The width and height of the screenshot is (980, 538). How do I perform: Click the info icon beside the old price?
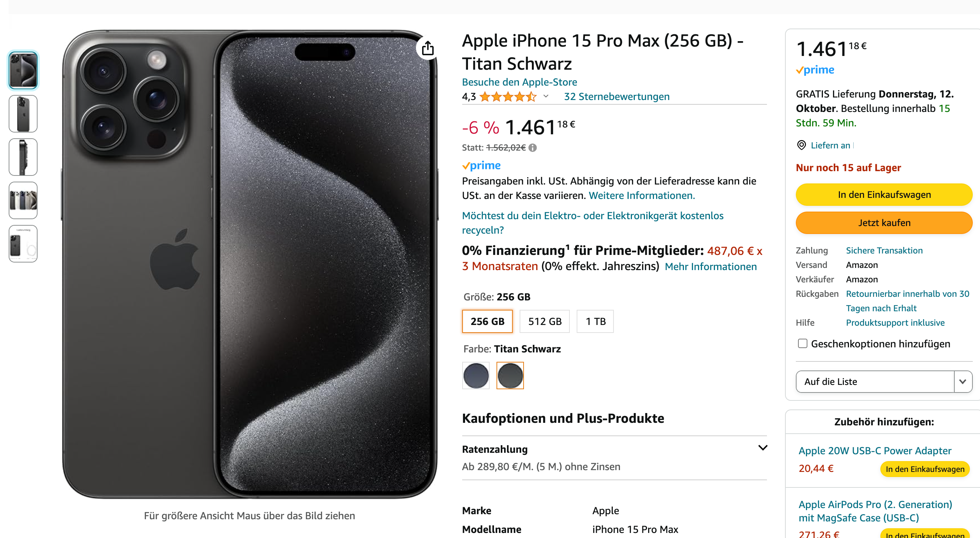click(533, 148)
